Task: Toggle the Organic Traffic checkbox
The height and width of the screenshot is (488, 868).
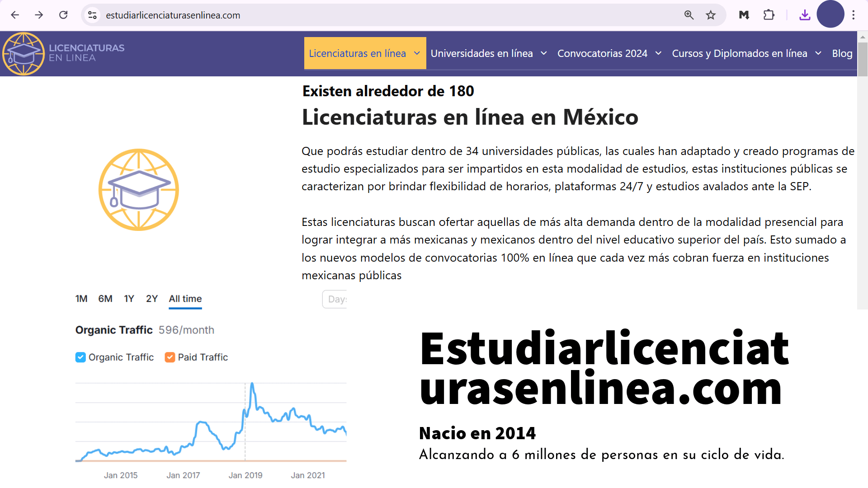Action: [80, 357]
